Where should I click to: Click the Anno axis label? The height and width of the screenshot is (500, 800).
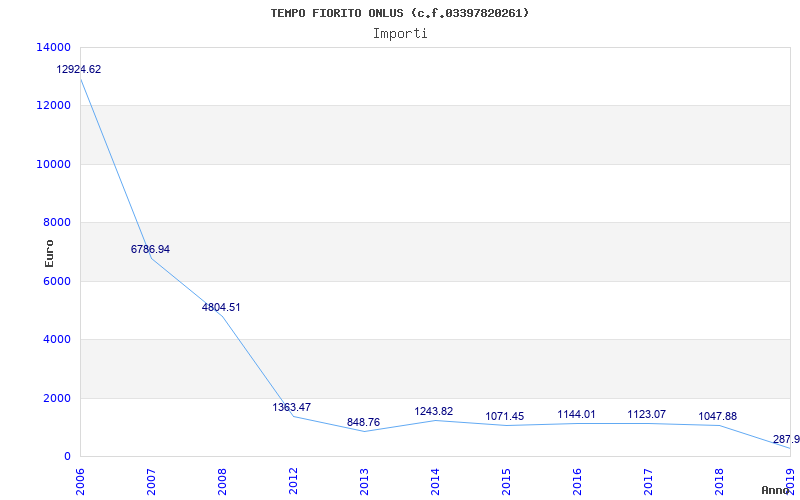coord(776,490)
